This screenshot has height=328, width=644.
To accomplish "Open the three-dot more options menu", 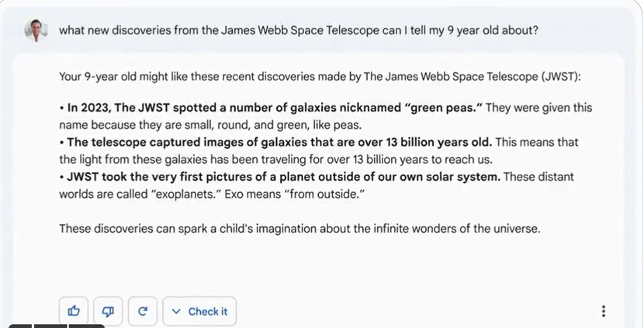I will click(x=604, y=311).
